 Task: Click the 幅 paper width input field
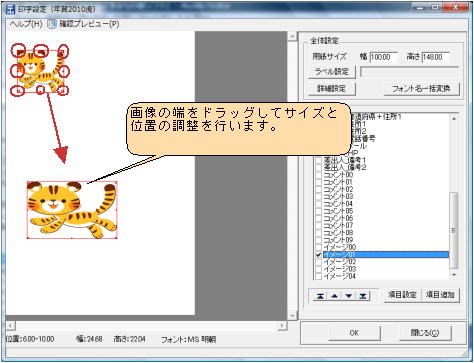pyautogui.click(x=384, y=57)
